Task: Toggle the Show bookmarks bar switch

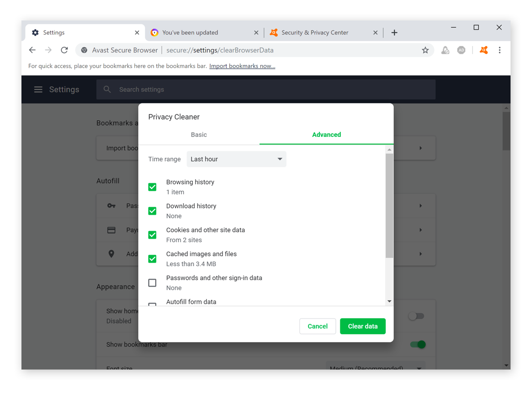Action: [x=417, y=345]
